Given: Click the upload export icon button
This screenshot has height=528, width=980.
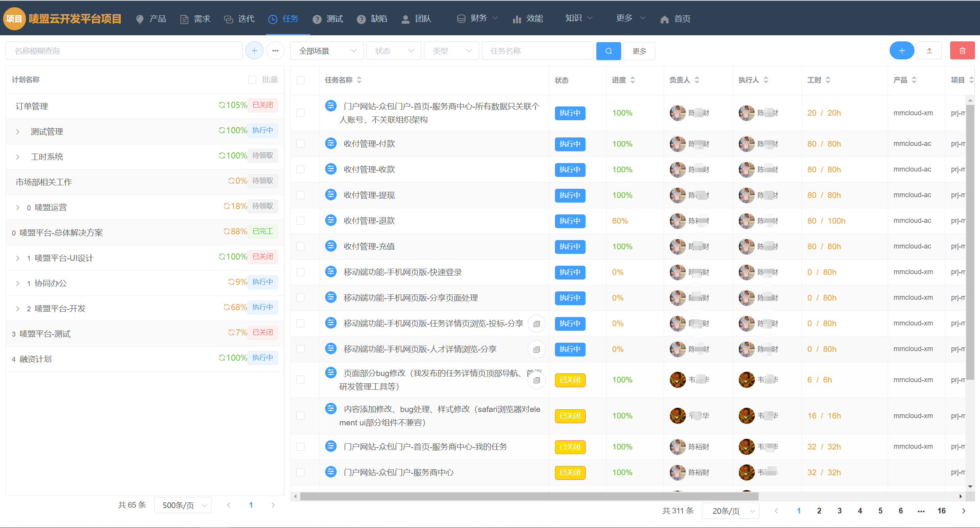Looking at the screenshot, I should click(x=929, y=51).
